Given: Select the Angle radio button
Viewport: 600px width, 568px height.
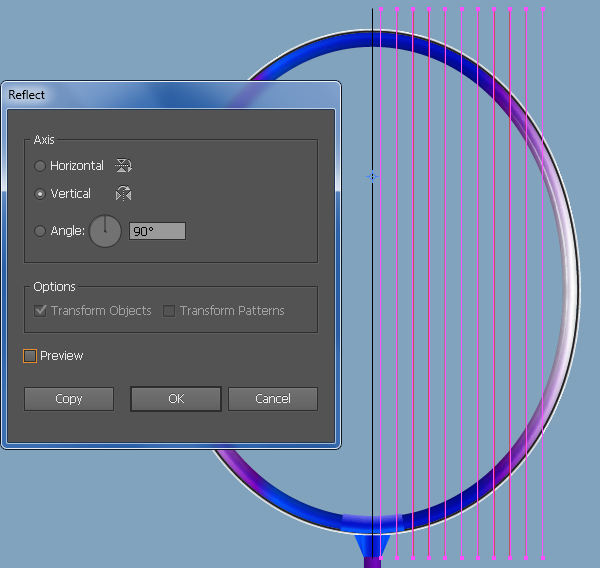Looking at the screenshot, I should click(x=40, y=231).
